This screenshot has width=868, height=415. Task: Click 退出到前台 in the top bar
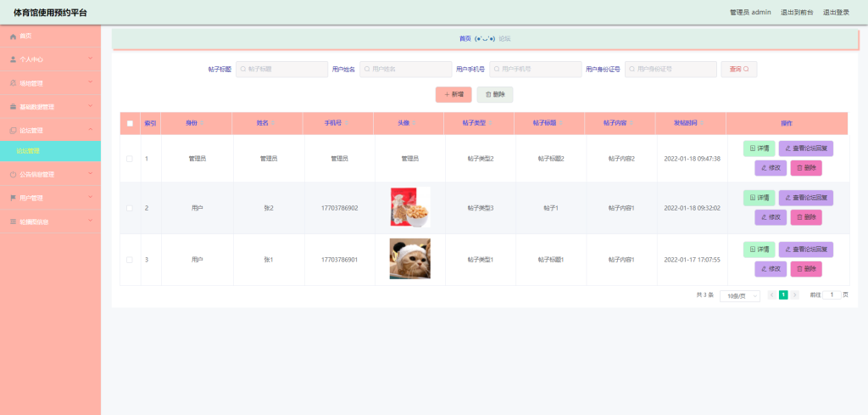[797, 12]
